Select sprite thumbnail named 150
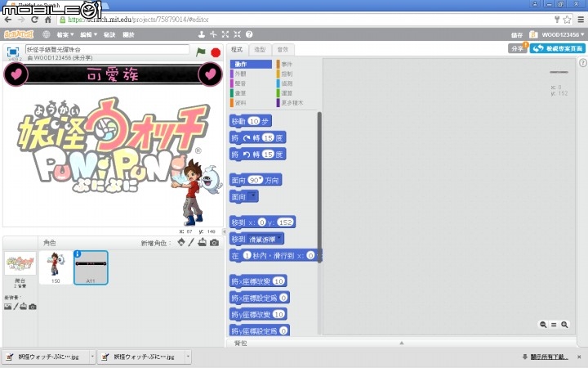Image resolution: width=588 pixels, height=368 pixels. [x=56, y=267]
